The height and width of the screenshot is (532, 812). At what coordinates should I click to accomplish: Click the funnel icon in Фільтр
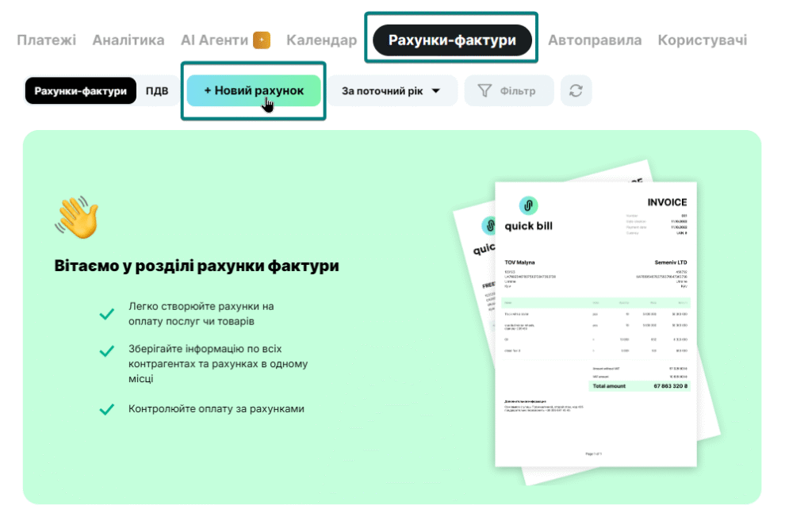(485, 91)
